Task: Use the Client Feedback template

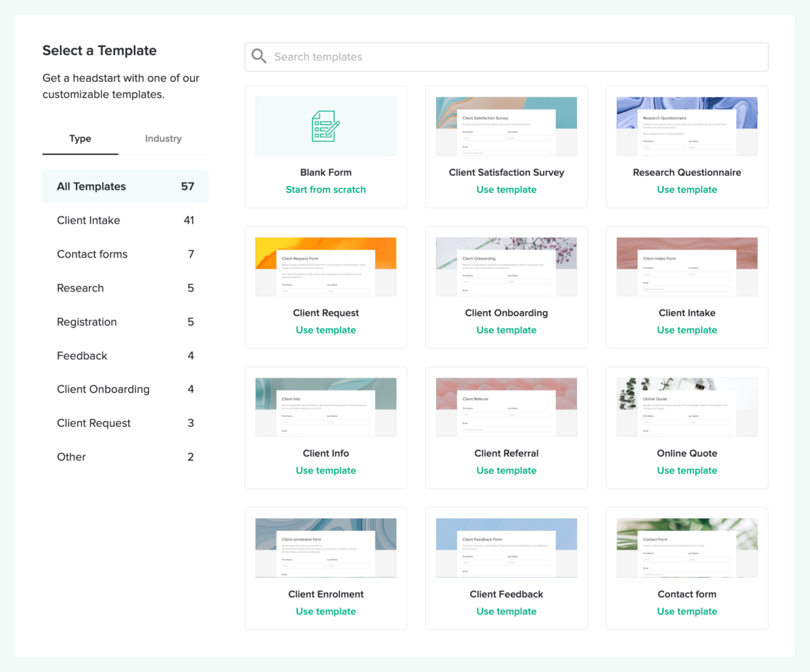Action: click(x=506, y=611)
